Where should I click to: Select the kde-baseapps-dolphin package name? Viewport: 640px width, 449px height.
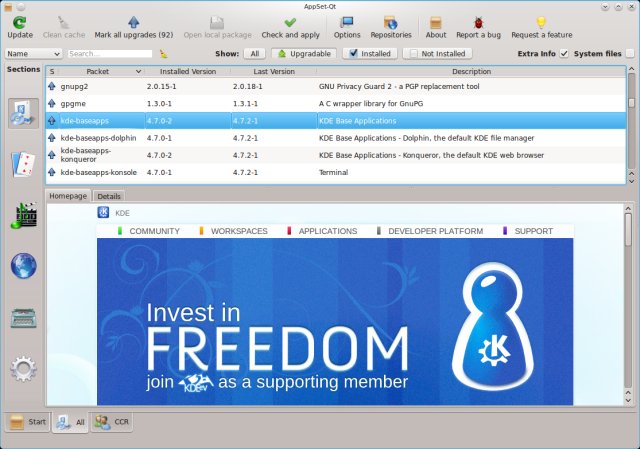[x=98, y=138]
